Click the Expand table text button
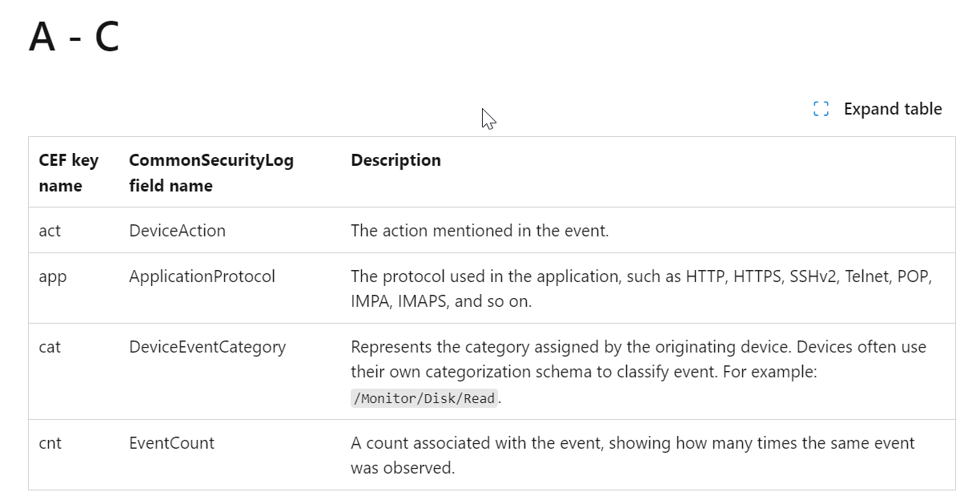This screenshot has height=504, width=980. [x=892, y=109]
